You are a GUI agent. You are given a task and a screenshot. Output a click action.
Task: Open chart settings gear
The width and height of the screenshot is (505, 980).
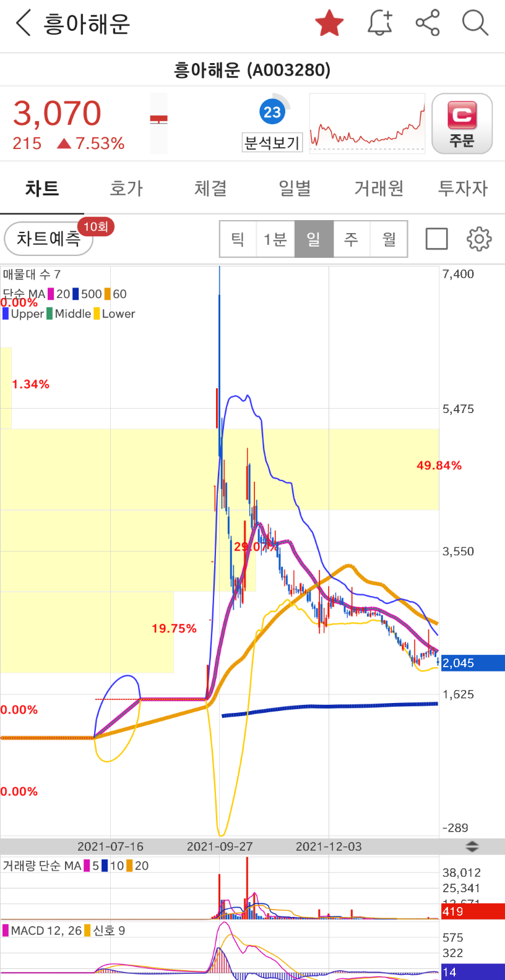479,239
